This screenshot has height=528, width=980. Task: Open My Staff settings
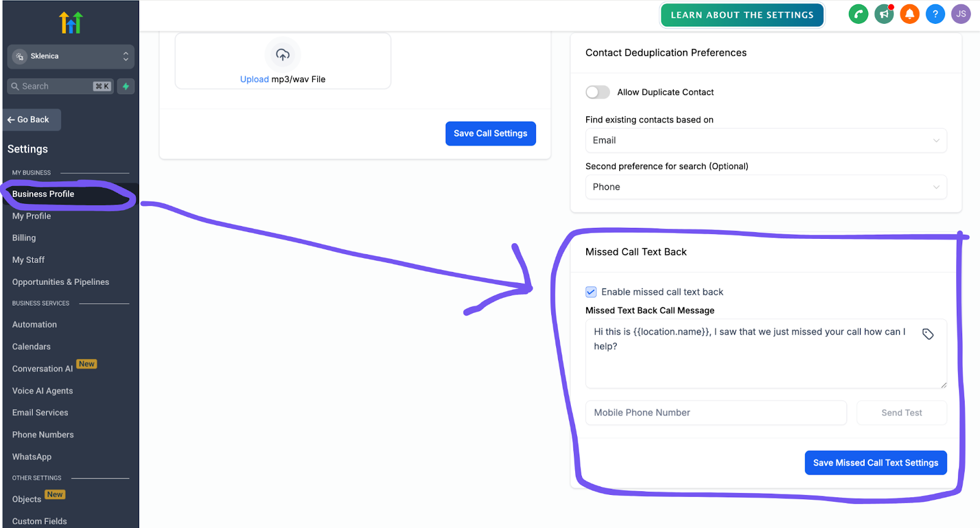pos(28,260)
